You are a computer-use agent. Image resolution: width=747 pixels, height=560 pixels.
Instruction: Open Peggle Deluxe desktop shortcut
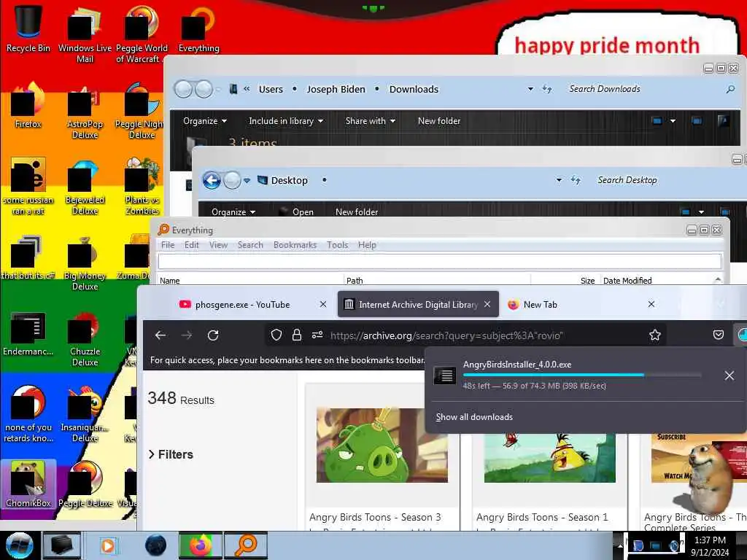point(85,485)
